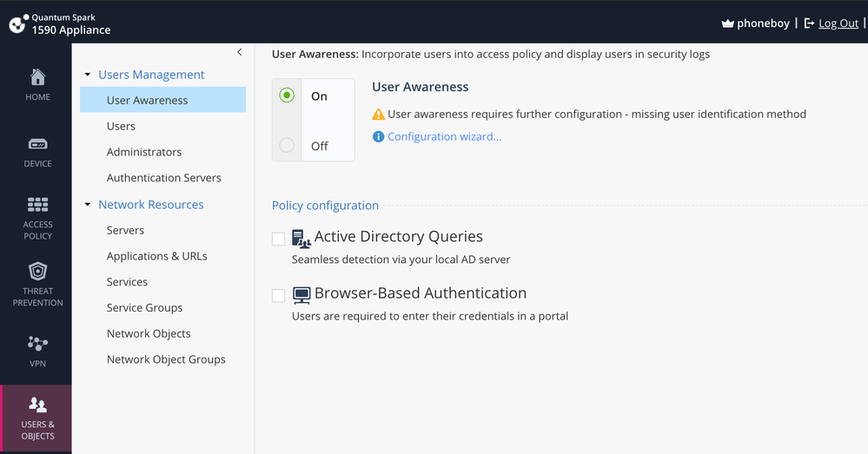Open Users & Objects section icon

37,405
